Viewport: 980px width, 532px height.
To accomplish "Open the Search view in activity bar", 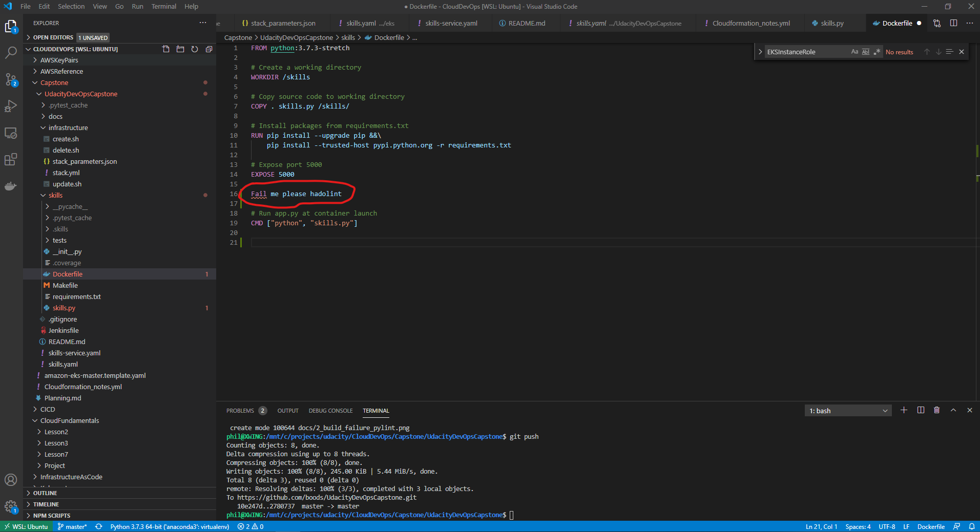I will pos(11,53).
